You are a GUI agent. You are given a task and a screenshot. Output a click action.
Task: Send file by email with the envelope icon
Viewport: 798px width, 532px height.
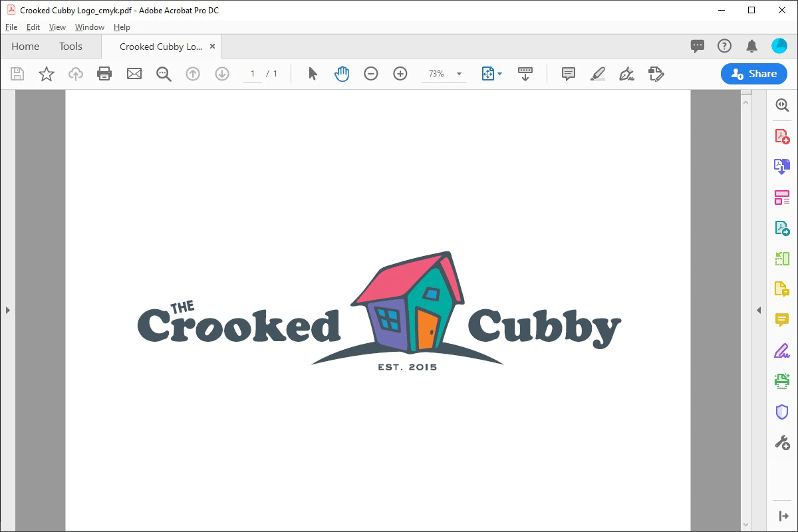pyautogui.click(x=134, y=74)
